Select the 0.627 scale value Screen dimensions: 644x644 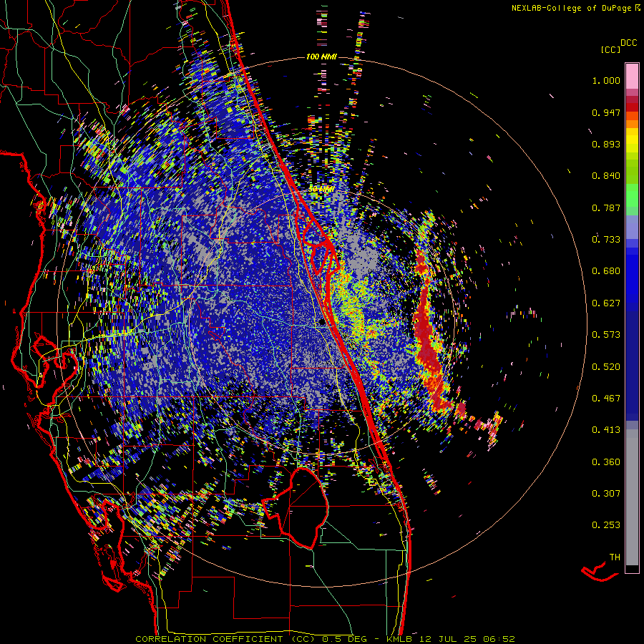tap(606, 303)
